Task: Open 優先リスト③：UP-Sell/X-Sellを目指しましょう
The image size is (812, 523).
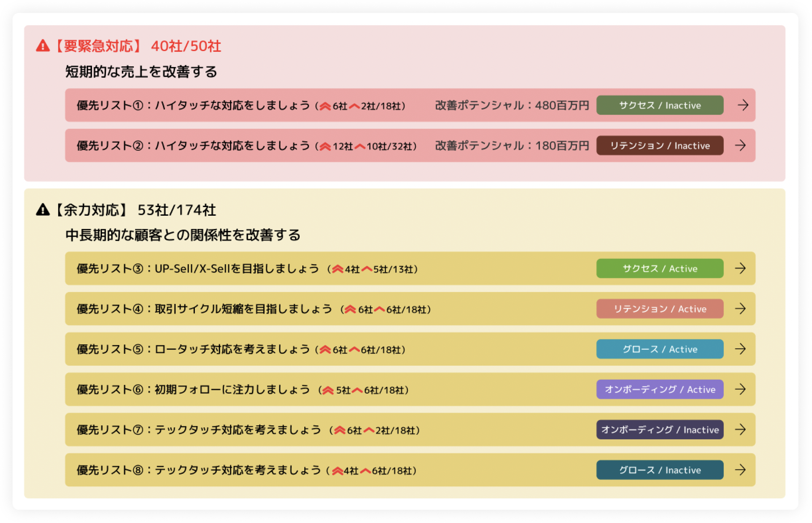Action: (x=410, y=269)
